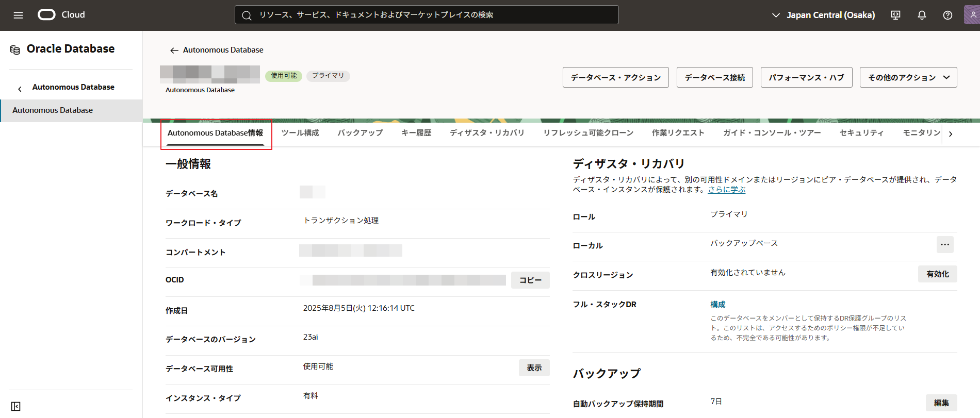Click the search magnifier icon
The height and width of the screenshot is (418, 980).
pos(247,15)
